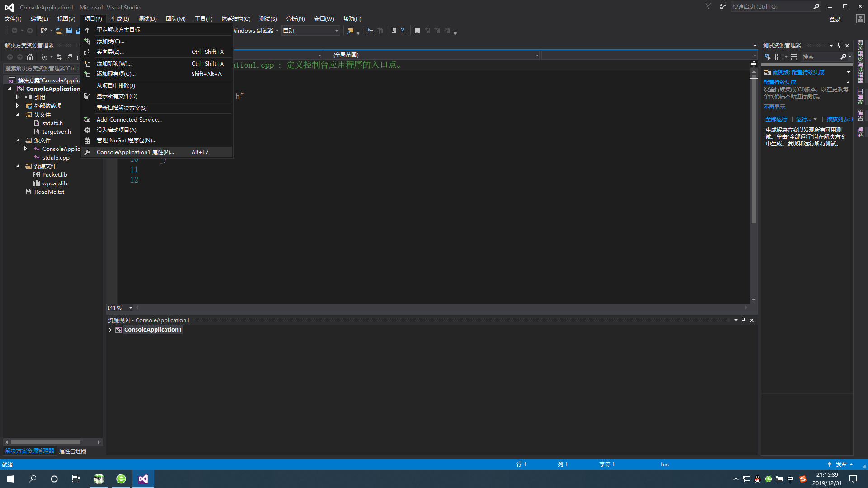
Task: Select ConsoleApplication1 属性(P)... menu entry
Action: click(x=135, y=152)
